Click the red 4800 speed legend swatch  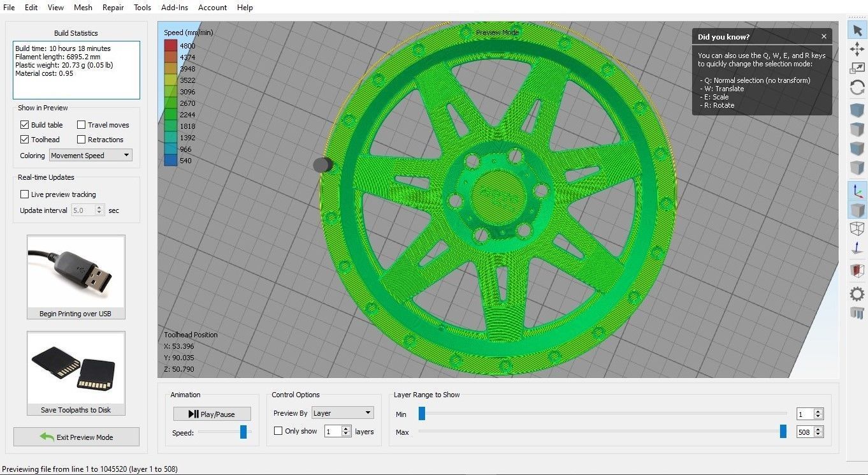(171, 46)
